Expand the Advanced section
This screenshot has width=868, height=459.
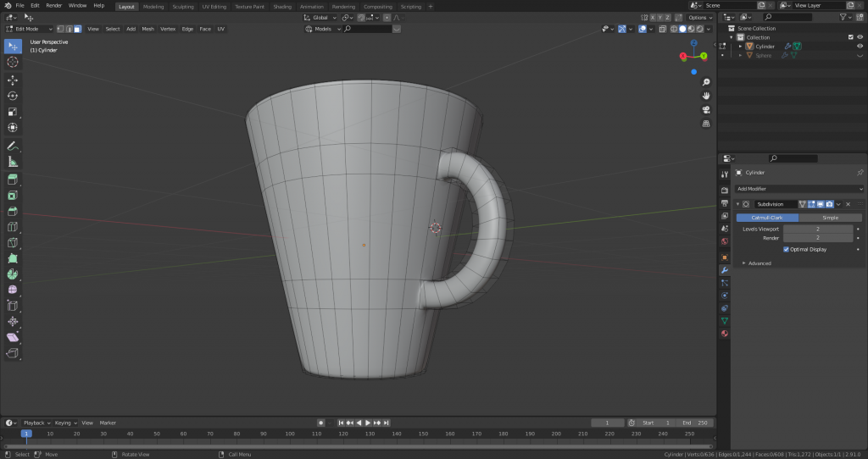tap(759, 263)
